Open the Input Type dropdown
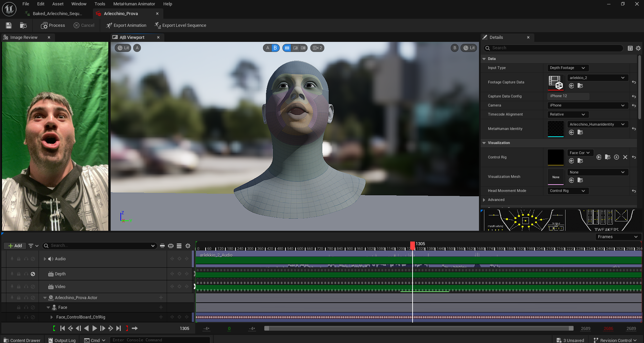Image resolution: width=644 pixels, height=343 pixels. coord(568,68)
